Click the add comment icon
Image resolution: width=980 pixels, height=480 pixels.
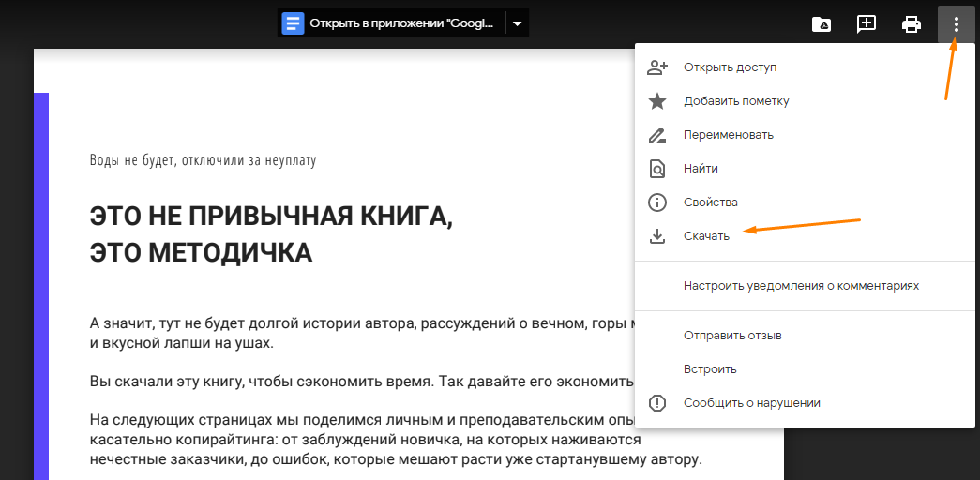pyautogui.click(x=867, y=24)
